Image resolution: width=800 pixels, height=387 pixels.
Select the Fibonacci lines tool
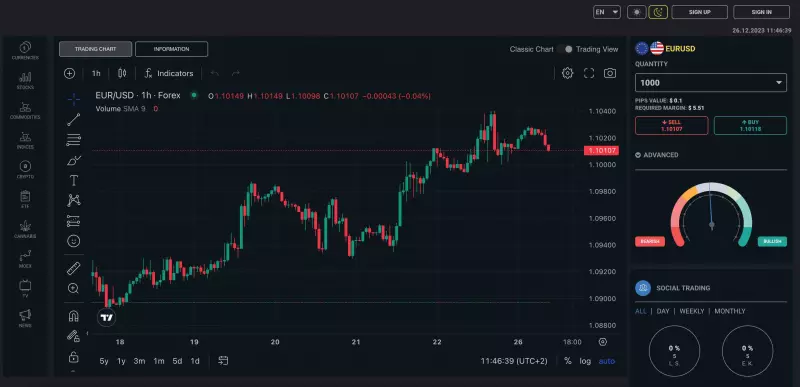pyautogui.click(x=73, y=140)
